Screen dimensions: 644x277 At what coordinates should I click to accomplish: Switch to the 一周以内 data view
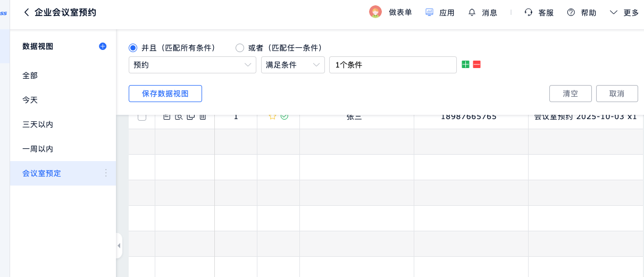38,149
